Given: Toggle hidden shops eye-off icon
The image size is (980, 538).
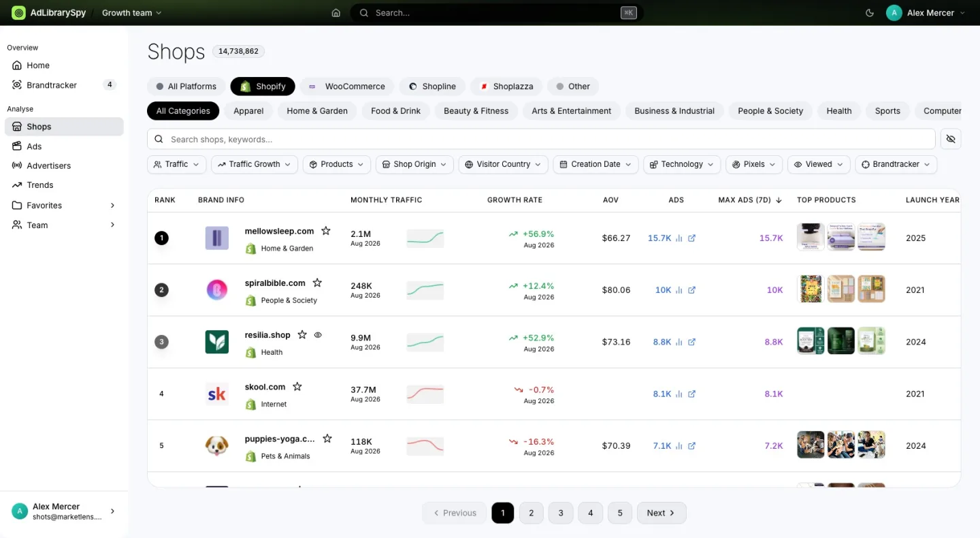Looking at the screenshot, I should click(951, 139).
